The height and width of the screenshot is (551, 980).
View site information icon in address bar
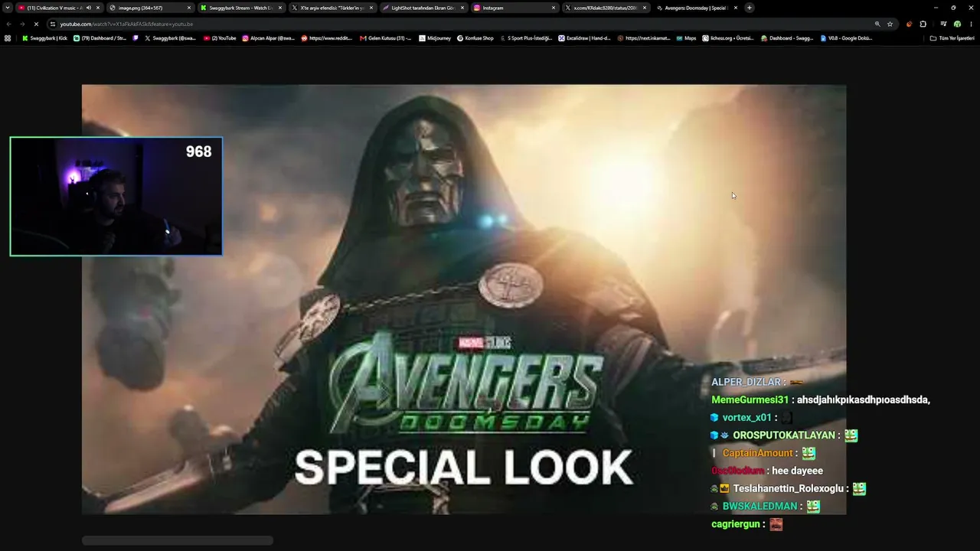pos(52,24)
